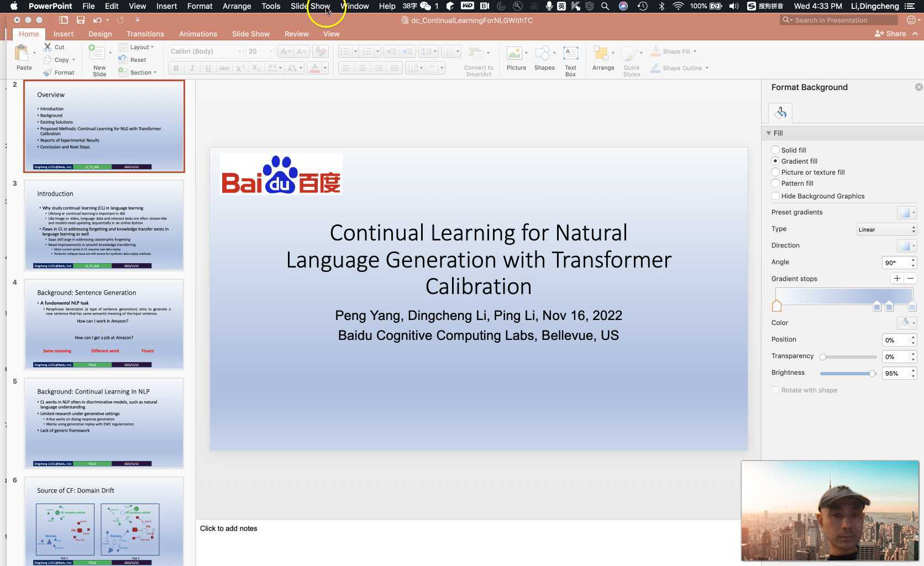Select slide 4 Background: Sentence Generation thumbnail

[x=104, y=324]
